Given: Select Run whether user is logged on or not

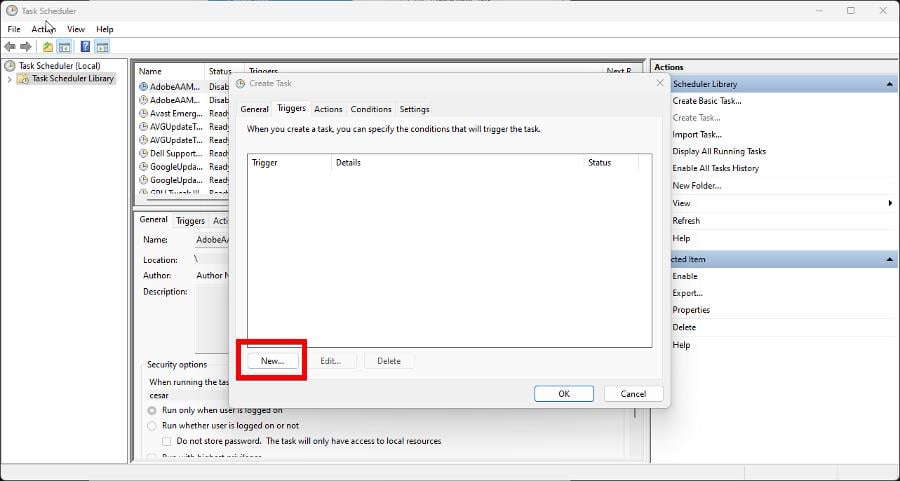Looking at the screenshot, I should pos(152,426).
